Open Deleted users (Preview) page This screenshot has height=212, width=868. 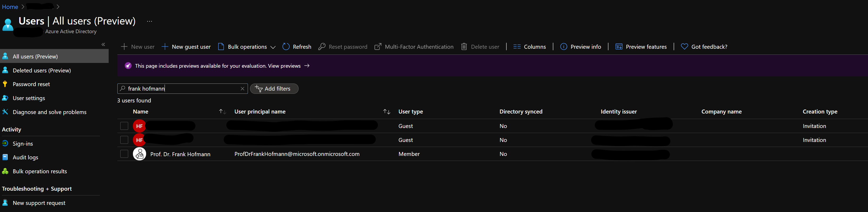[x=42, y=70]
